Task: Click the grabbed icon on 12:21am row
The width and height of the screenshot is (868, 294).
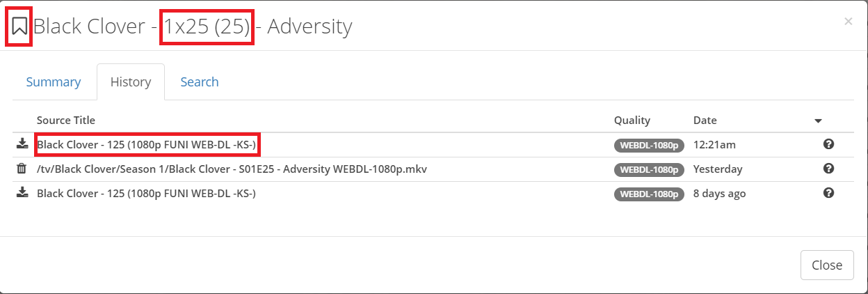Action: (22, 145)
